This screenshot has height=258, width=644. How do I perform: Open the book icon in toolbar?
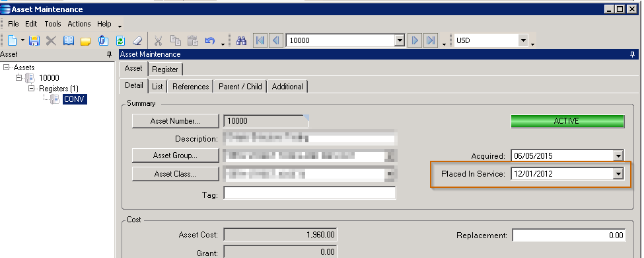point(68,40)
